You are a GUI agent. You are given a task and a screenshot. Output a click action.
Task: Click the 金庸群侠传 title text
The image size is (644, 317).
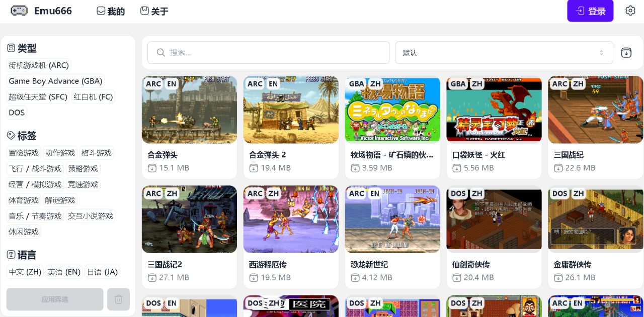573,264
